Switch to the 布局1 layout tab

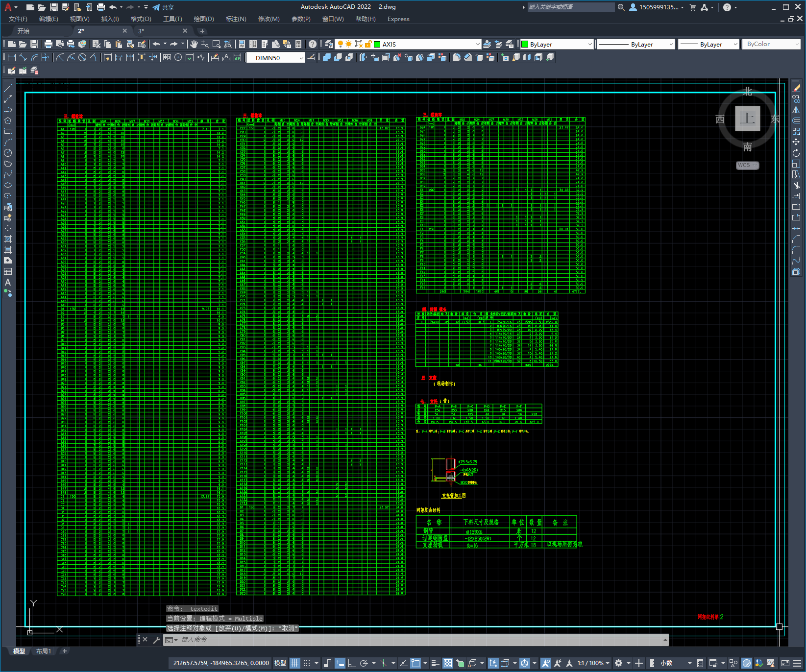[44, 651]
